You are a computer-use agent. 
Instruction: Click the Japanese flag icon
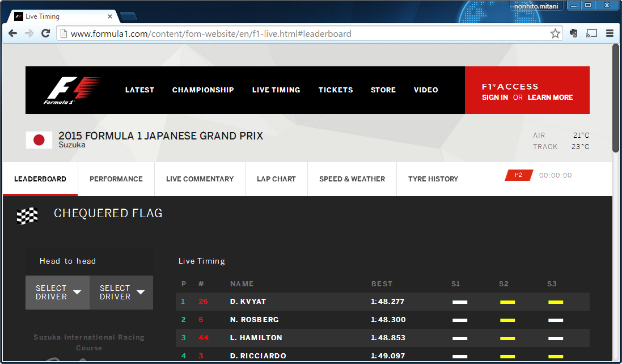39,140
